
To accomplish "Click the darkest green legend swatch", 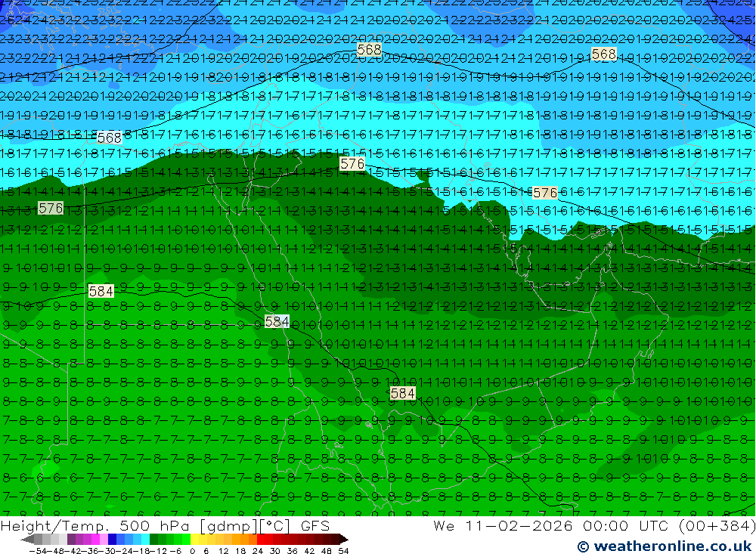I will coord(153,540).
